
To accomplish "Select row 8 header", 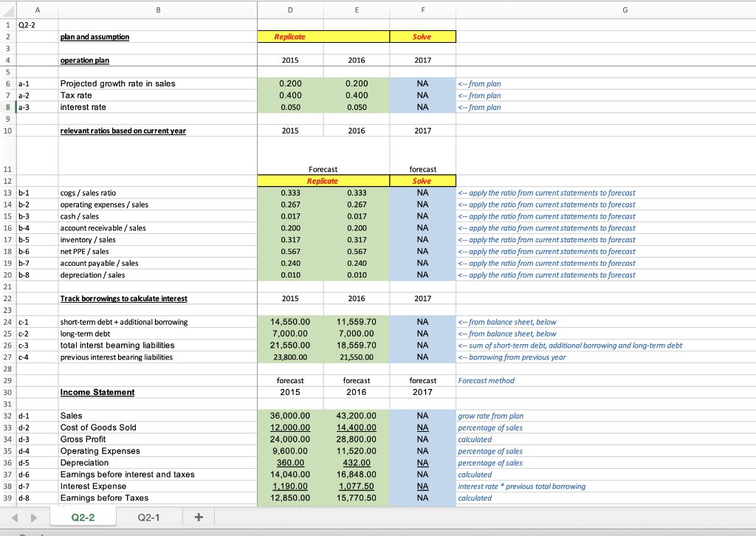I will [7, 107].
